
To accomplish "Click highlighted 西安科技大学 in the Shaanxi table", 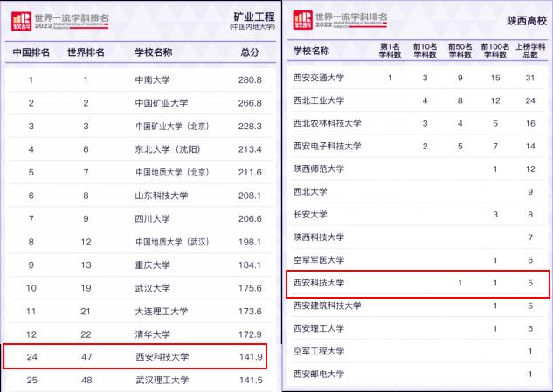I will 319,283.
